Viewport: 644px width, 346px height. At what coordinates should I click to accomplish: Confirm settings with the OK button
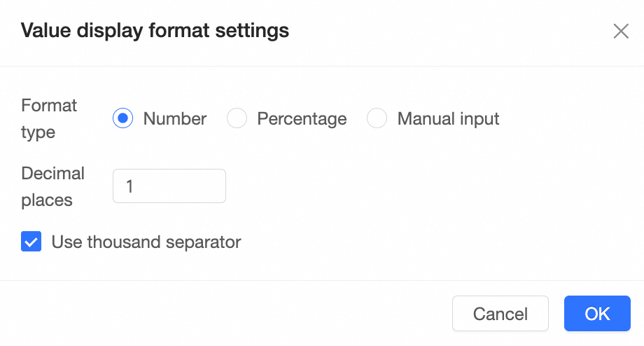pyautogui.click(x=597, y=313)
